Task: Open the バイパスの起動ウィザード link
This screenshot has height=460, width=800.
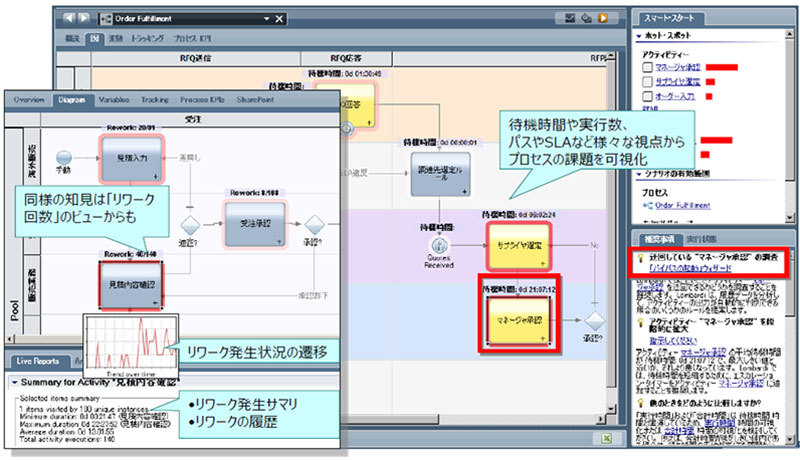Action: pos(690,268)
